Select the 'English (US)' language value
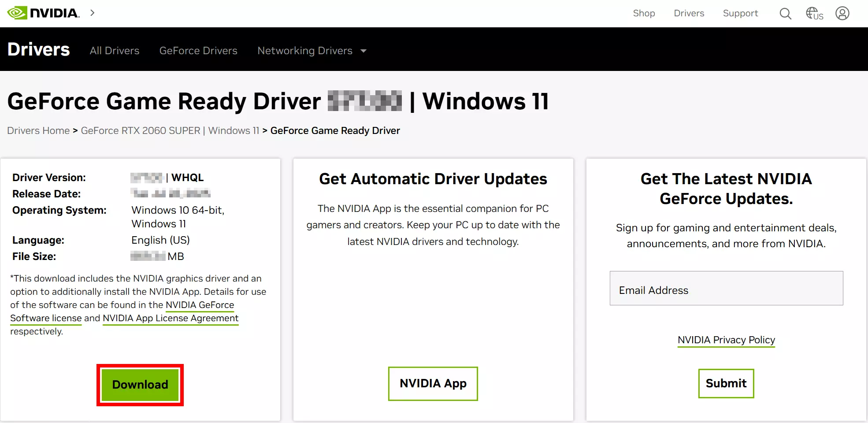 click(160, 240)
